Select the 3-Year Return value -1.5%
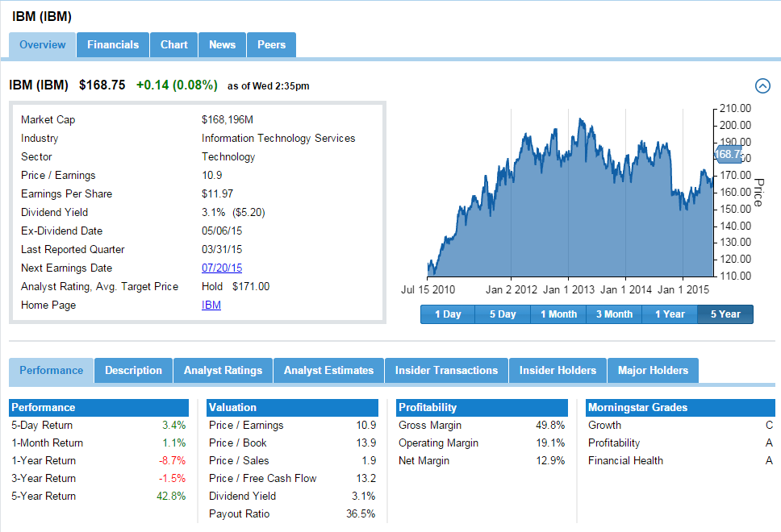 [173, 479]
